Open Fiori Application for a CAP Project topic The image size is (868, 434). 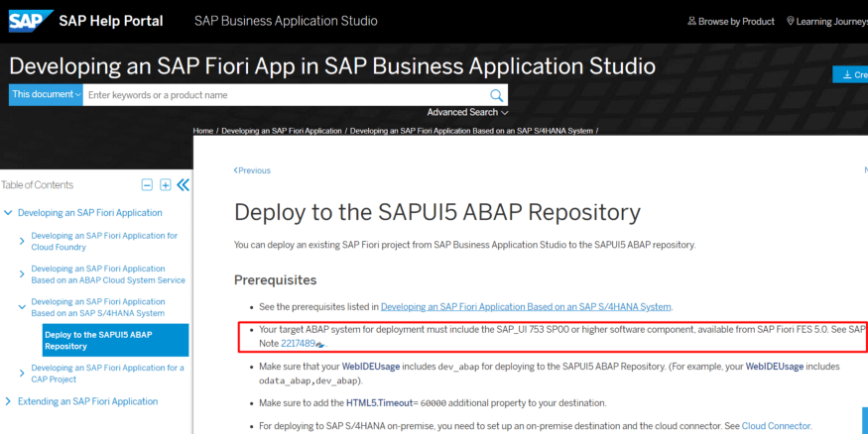(x=107, y=374)
